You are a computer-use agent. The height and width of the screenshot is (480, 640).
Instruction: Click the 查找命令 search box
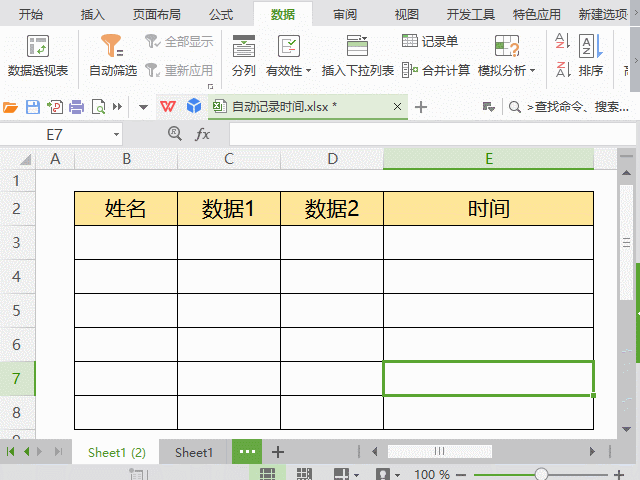click(575, 107)
